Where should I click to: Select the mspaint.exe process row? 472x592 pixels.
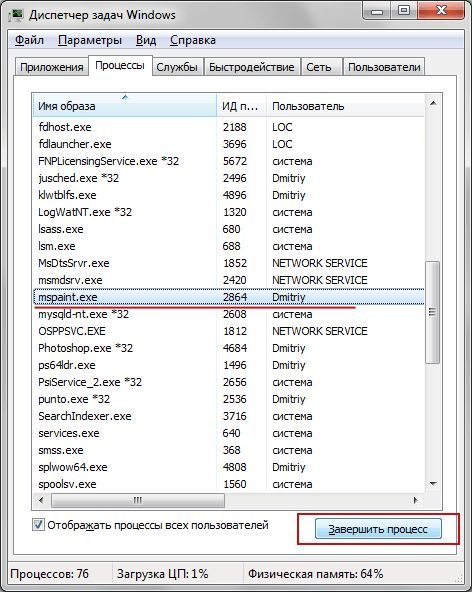tap(229, 297)
